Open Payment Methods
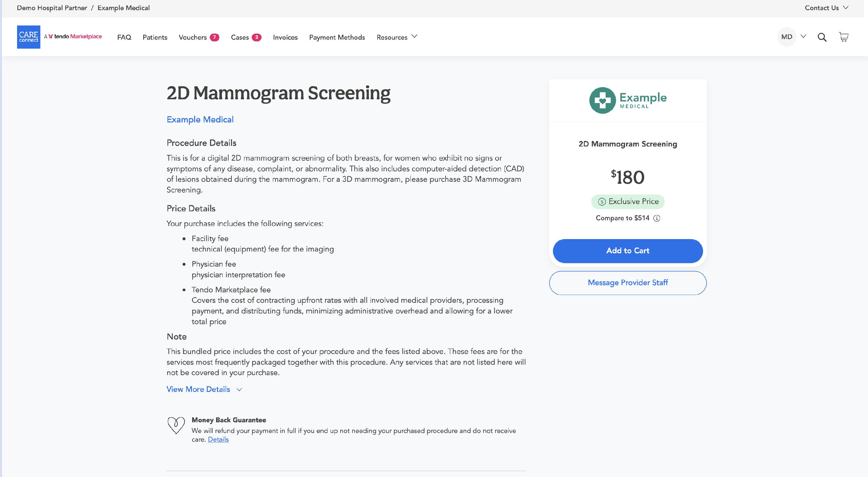868x477 pixels. pos(337,37)
